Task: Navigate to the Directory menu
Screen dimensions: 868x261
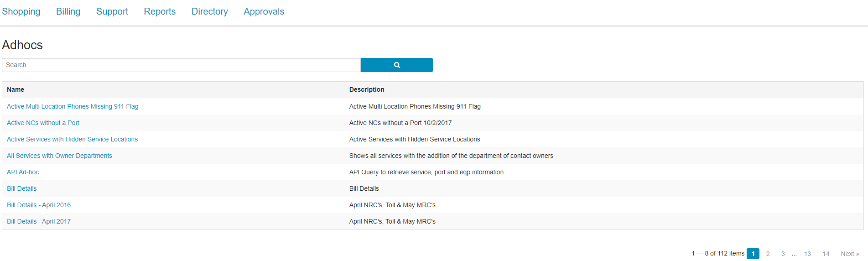Action: point(209,11)
